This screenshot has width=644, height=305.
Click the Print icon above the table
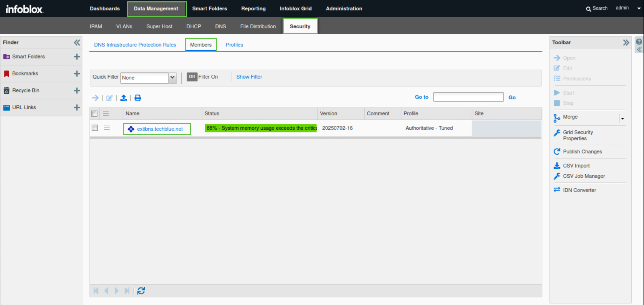(x=138, y=98)
